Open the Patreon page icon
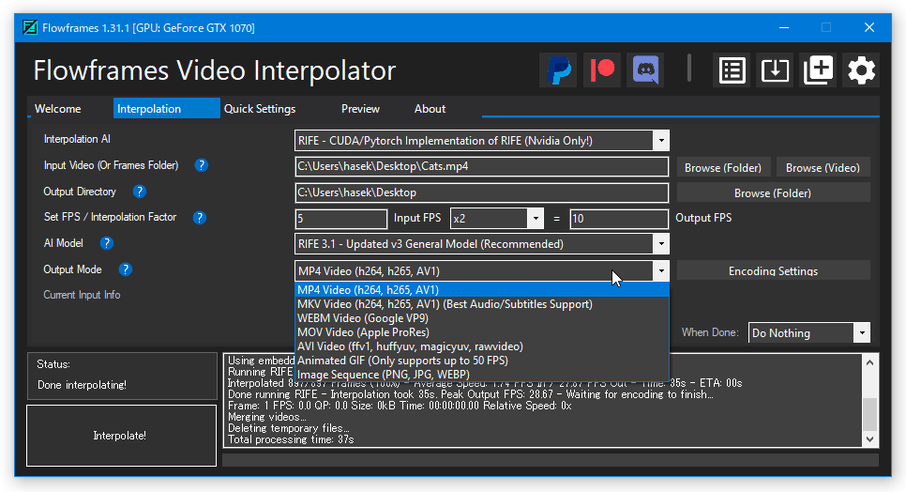This screenshot has width=906, height=492. tap(601, 71)
